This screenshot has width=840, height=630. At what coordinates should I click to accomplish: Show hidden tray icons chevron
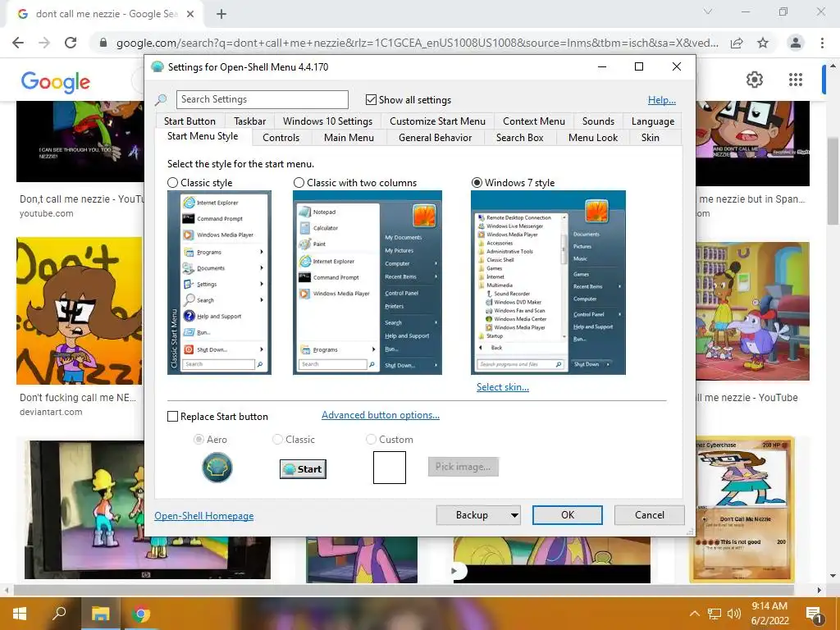[694, 614]
